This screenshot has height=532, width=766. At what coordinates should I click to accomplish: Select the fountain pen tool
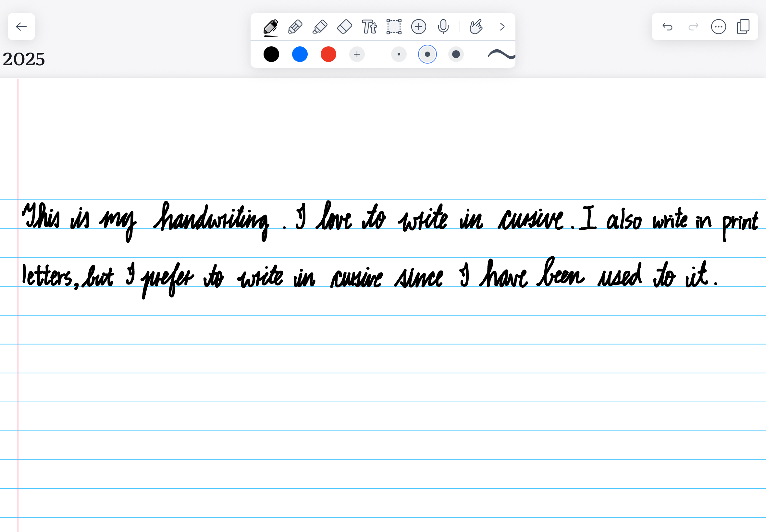[x=270, y=27]
